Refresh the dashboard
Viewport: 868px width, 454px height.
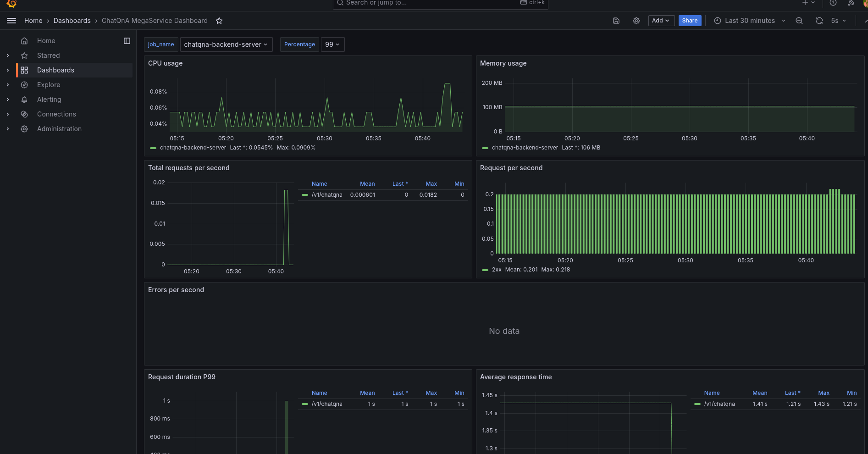click(819, 21)
